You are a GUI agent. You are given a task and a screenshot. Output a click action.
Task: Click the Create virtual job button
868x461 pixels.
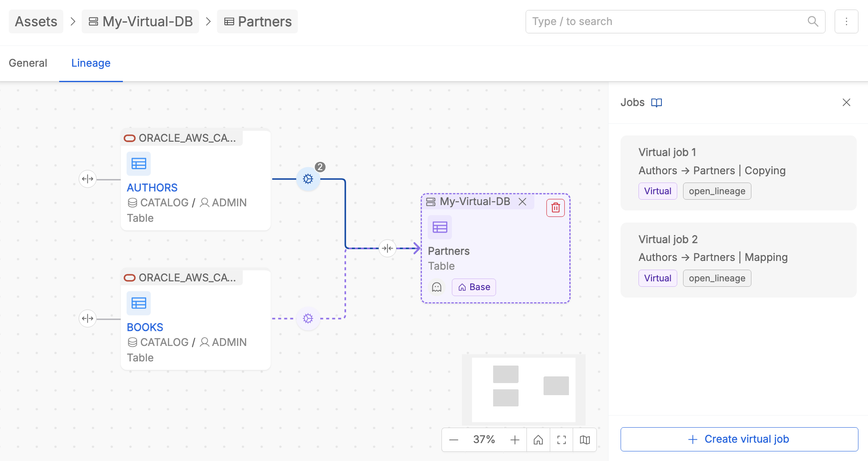point(738,439)
